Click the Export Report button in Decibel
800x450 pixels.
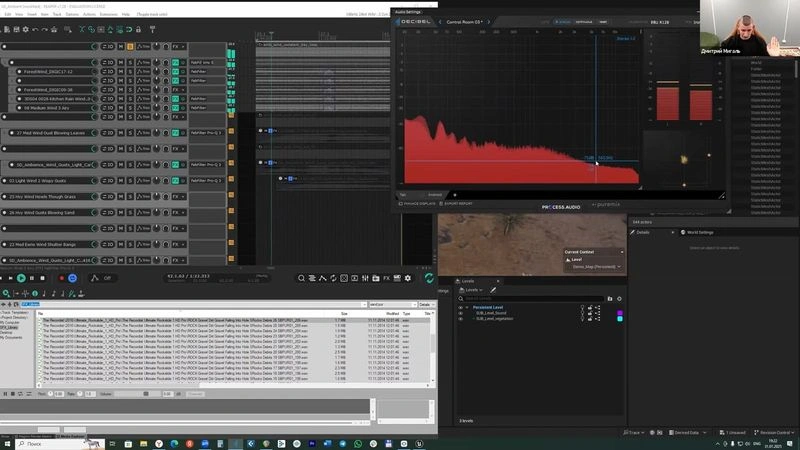(x=456, y=204)
